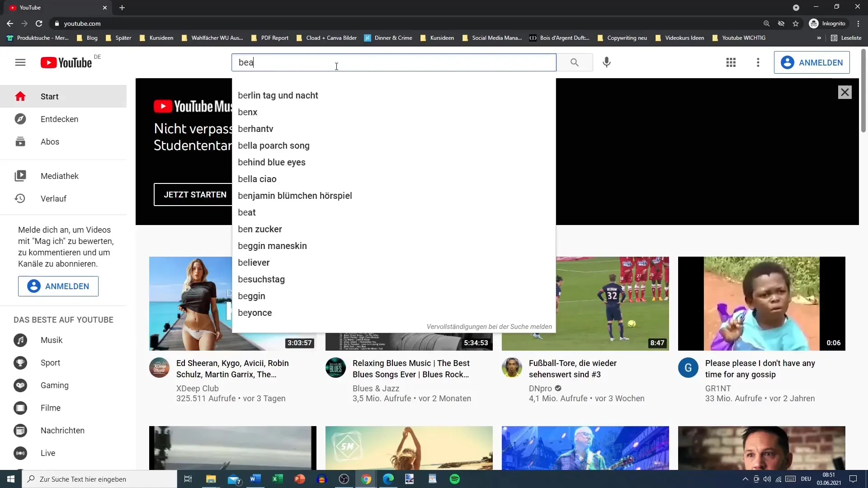The image size is (868, 488).
Task: Open the Musik category
Action: tap(63, 340)
